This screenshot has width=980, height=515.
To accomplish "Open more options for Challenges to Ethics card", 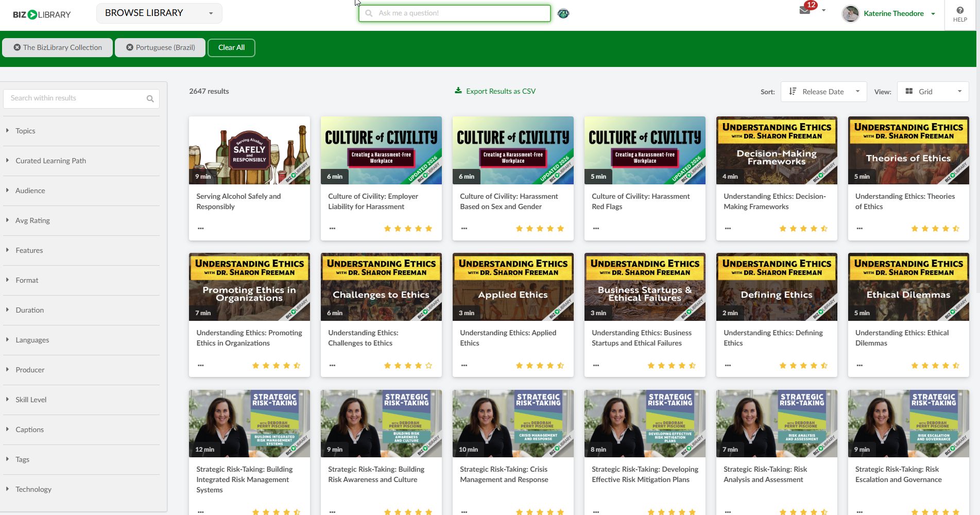I will 333,365.
